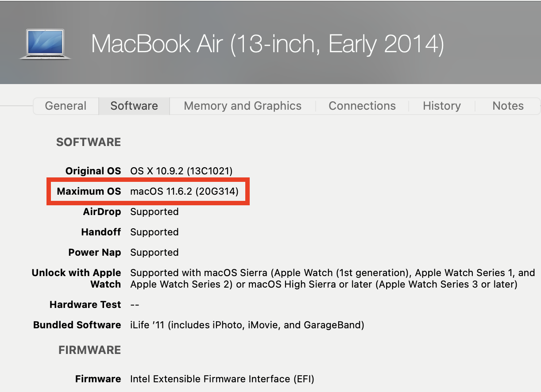Click the MacBook Air laptop icon
541x392 pixels.
click(45, 44)
